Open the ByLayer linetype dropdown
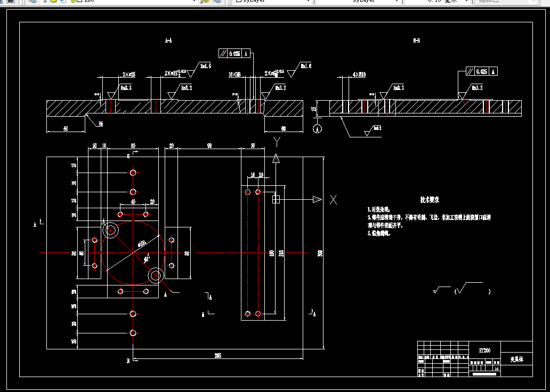The image size is (550, 392). [359, 2]
